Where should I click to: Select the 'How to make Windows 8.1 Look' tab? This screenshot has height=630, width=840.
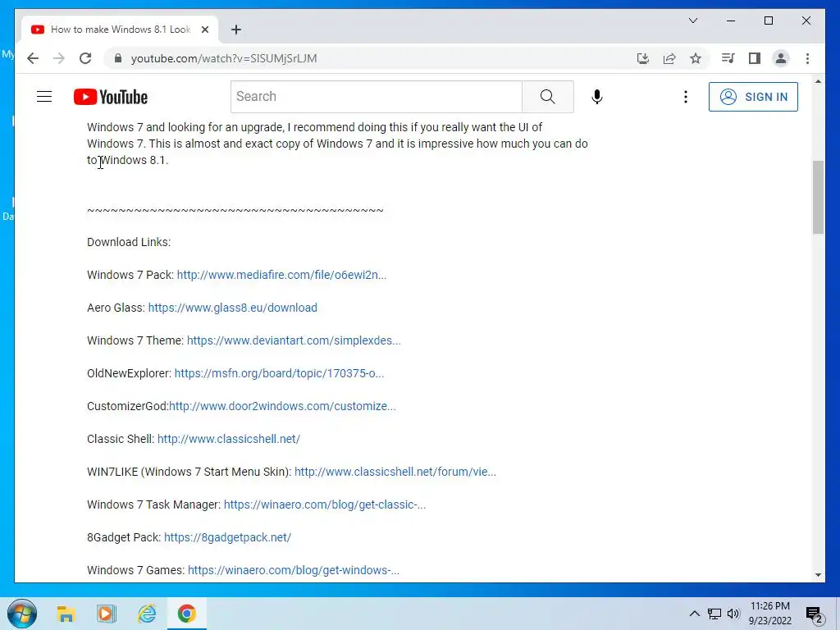[x=120, y=30]
